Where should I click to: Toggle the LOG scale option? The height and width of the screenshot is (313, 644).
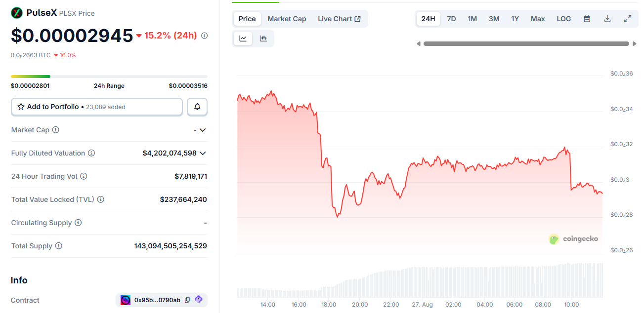tap(563, 19)
